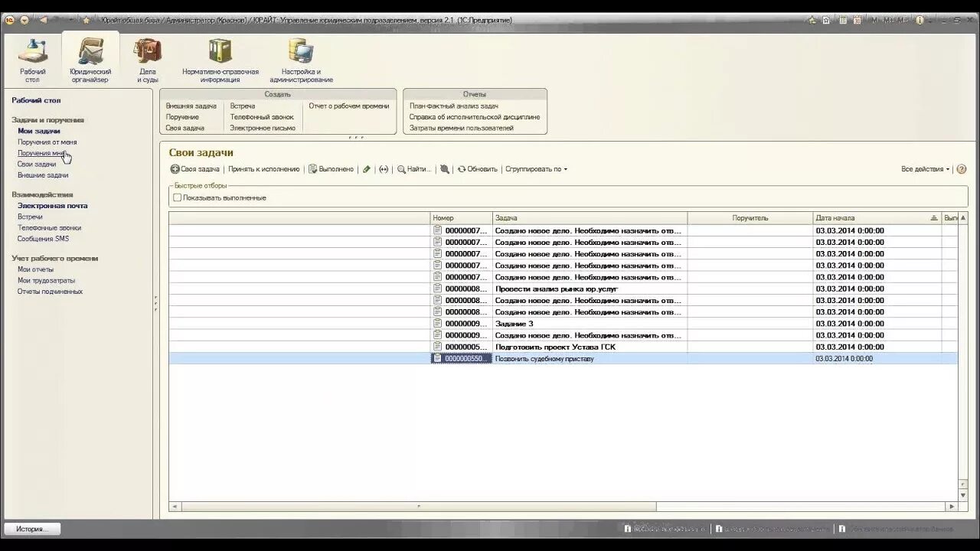Open Внешние задачи in sidebar
Viewport: 980px width, 551px height.
pyautogui.click(x=43, y=175)
